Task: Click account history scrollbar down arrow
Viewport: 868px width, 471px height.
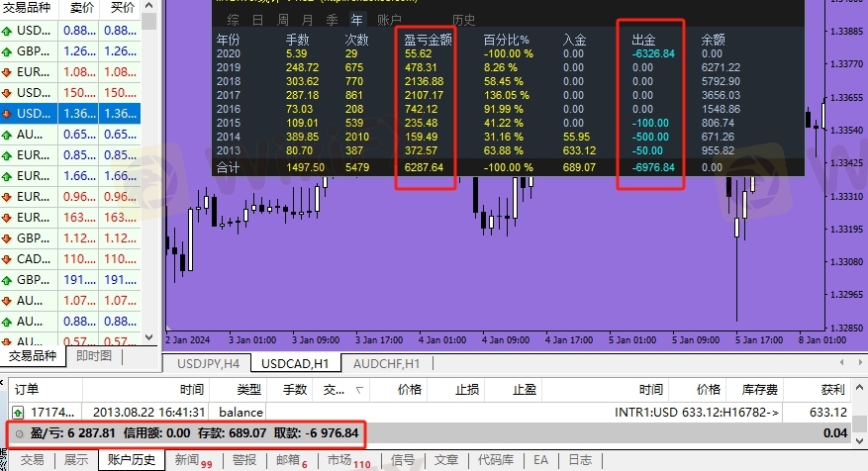Action: [859, 441]
